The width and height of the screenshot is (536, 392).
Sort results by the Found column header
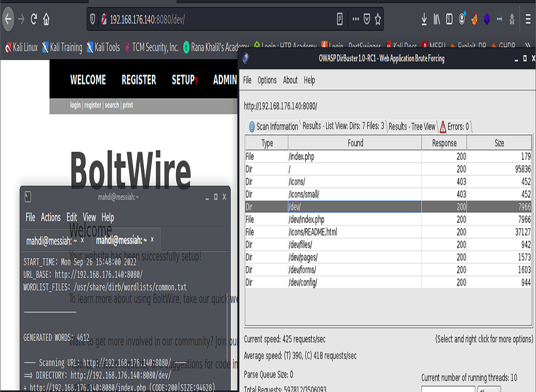tap(355, 143)
